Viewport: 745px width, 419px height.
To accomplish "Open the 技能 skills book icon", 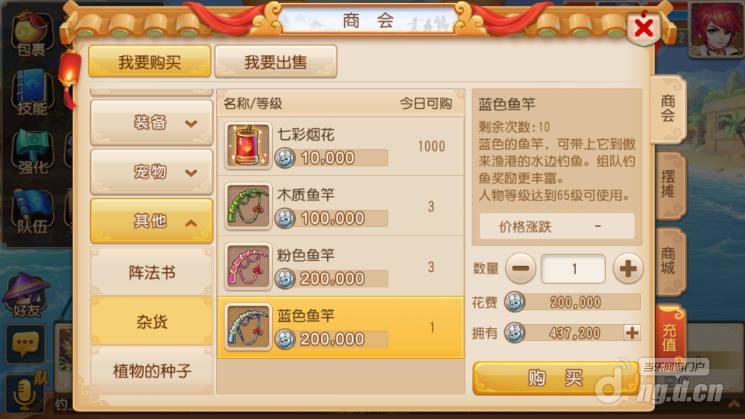I will tap(32, 93).
